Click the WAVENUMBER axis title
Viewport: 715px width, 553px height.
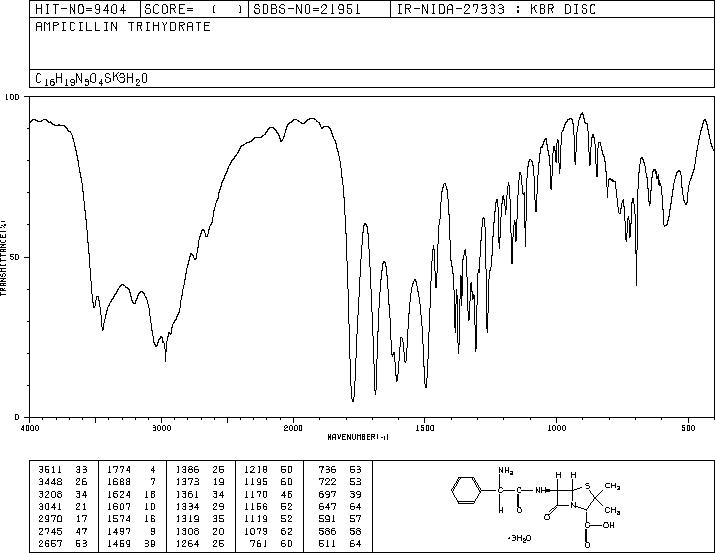pyautogui.click(x=358, y=437)
